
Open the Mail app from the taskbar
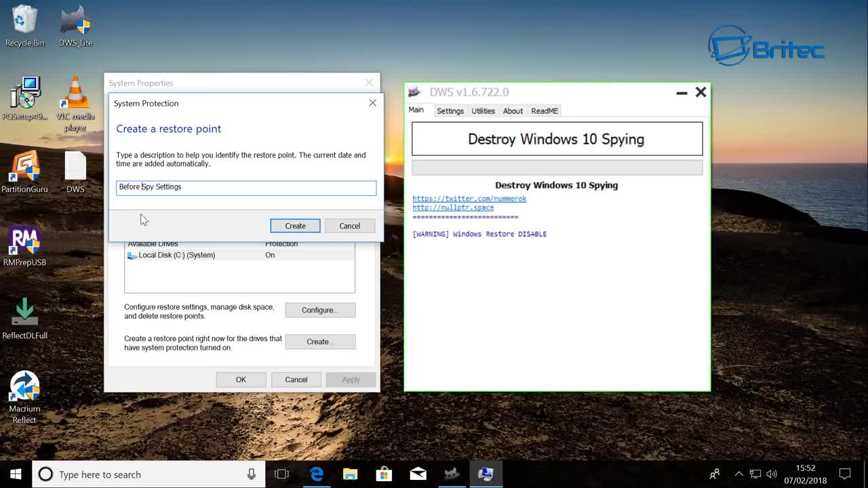click(x=418, y=474)
